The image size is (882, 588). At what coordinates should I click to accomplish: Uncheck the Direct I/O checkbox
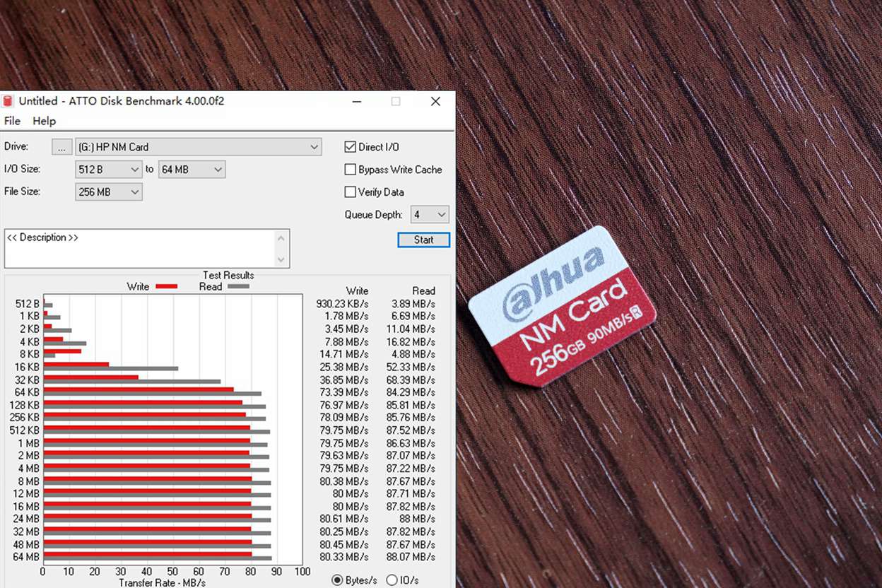(x=350, y=147)
